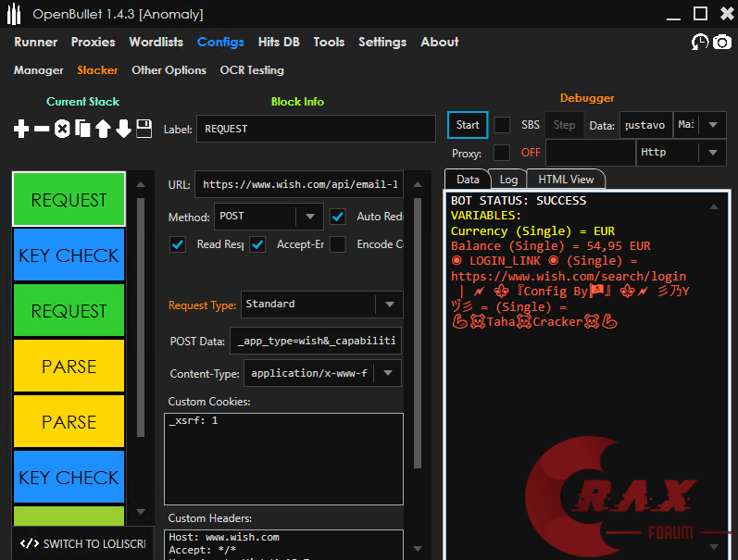
Task: Move the block down with the down arrow
Action: (x=123, y=130)
